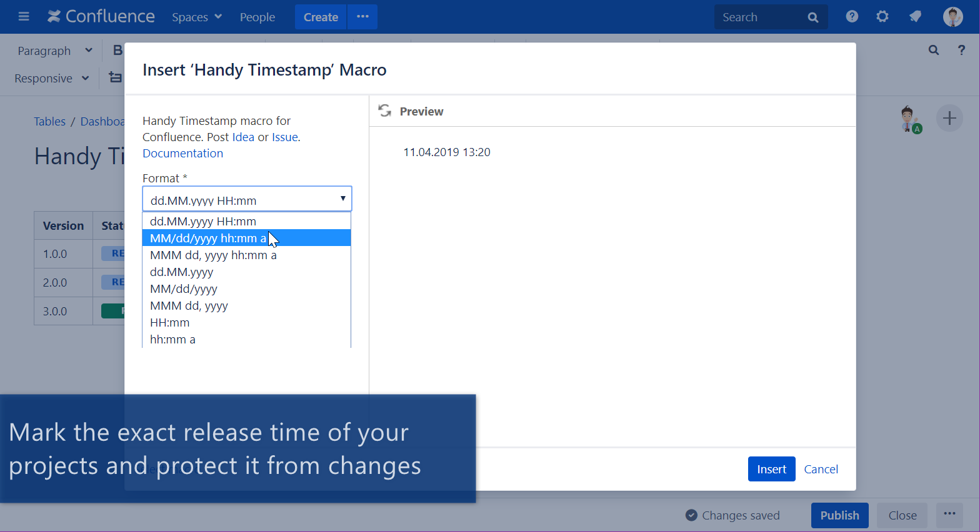Open the create-more ellipsis button

(x=362, y=17)
